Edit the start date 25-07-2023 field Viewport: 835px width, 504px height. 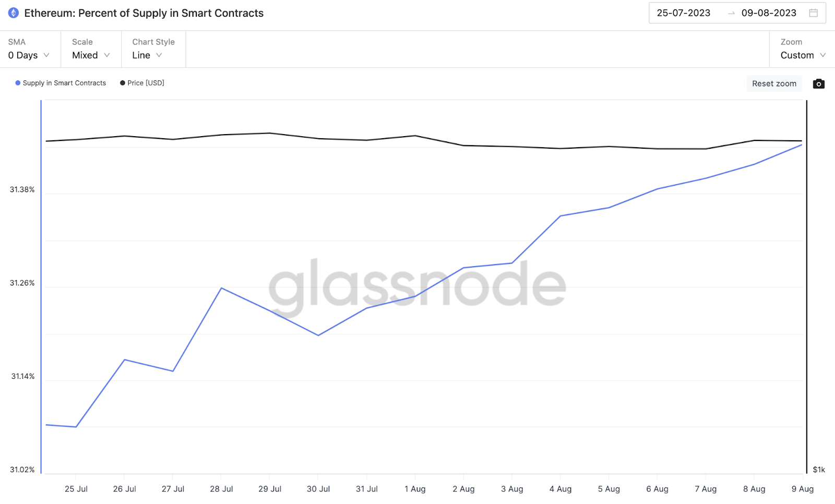(x=684, y=13)
